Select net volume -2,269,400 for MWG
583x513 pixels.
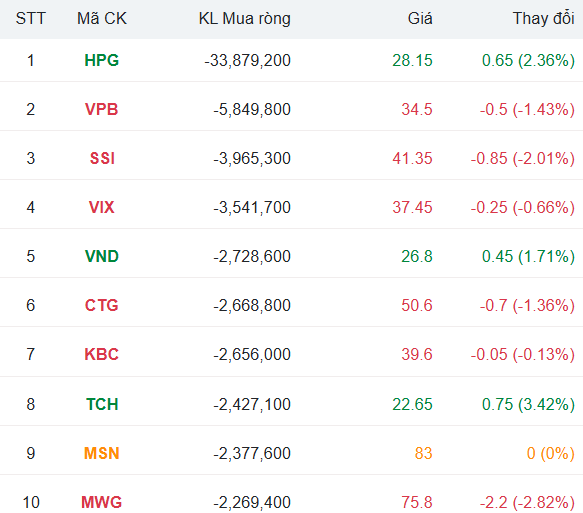[x=252, y=502]
